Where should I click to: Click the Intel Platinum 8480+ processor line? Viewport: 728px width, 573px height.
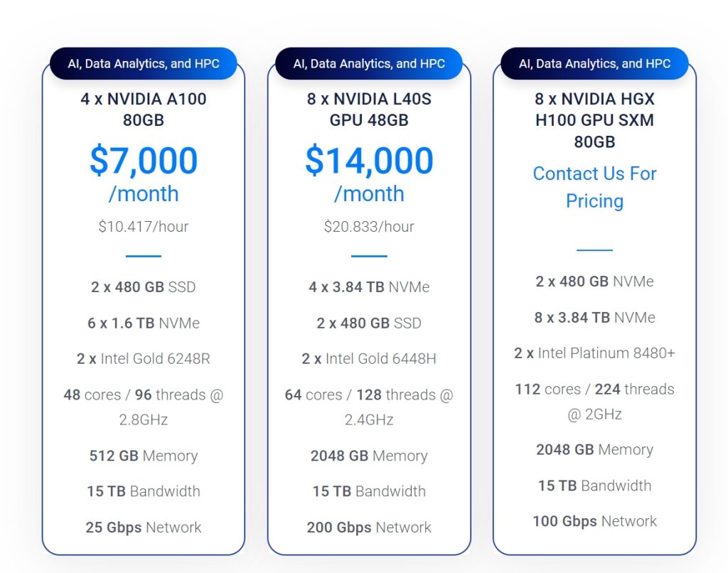594,353
